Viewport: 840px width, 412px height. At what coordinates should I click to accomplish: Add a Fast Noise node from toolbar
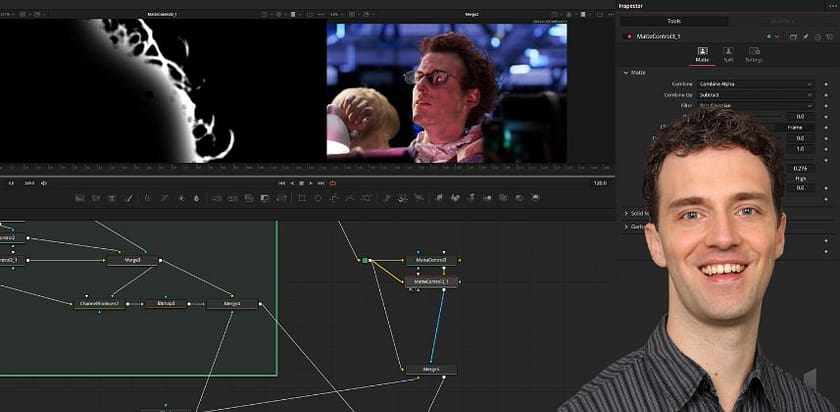[x=95, y=198]
